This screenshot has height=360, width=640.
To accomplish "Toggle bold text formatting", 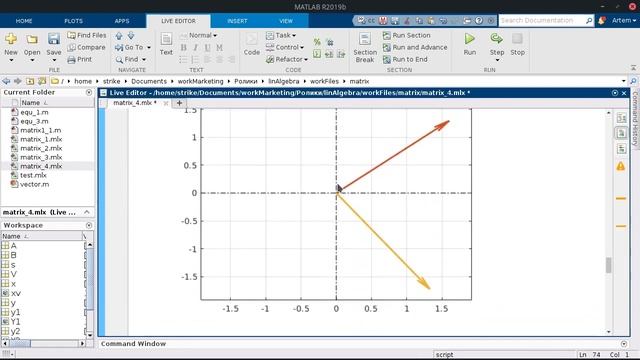I will (184, 47).
